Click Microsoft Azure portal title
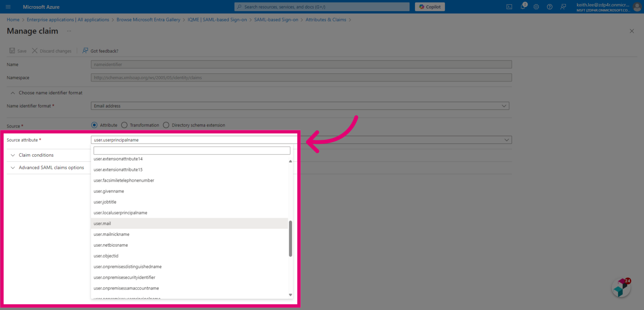 tap(41, 7)
